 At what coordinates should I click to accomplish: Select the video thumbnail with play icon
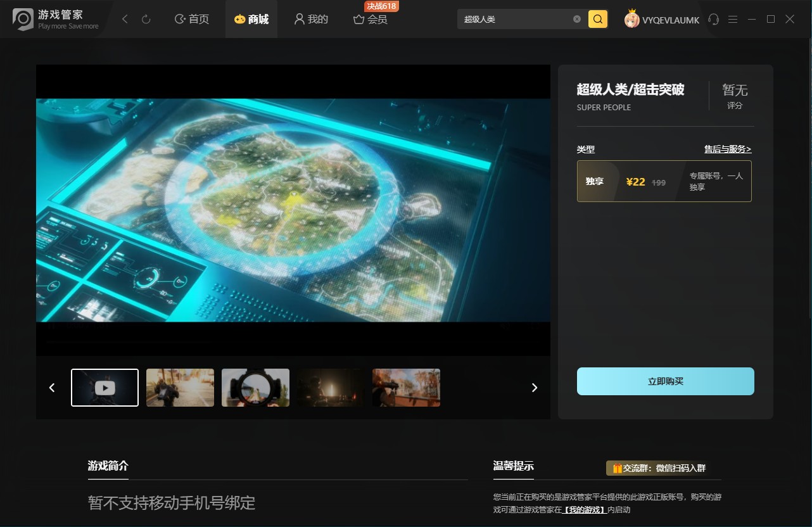point(105,388)
